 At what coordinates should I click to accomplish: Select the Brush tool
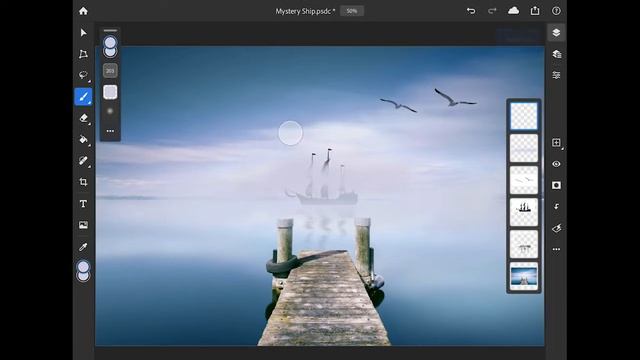tap(83, 97)
